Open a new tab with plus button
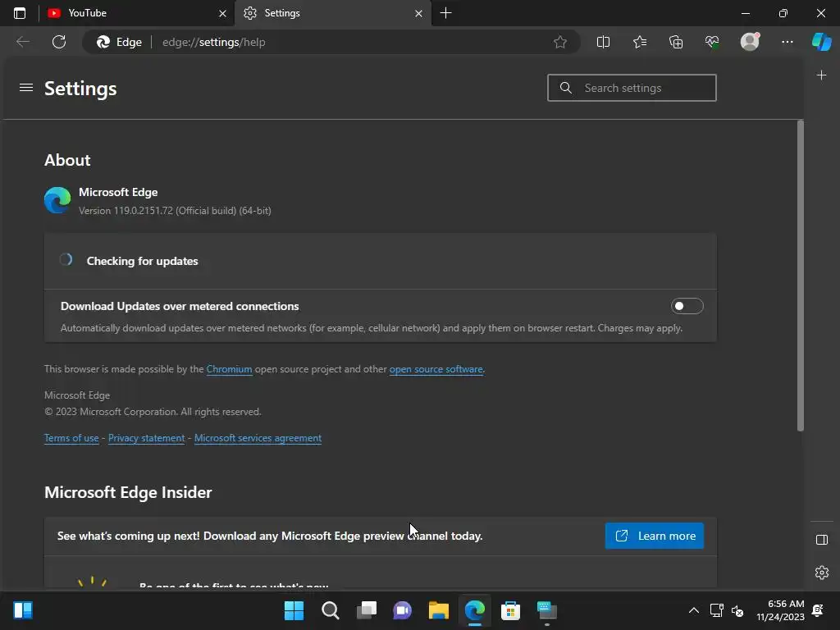840x630 pixels. tap(445, 13)
